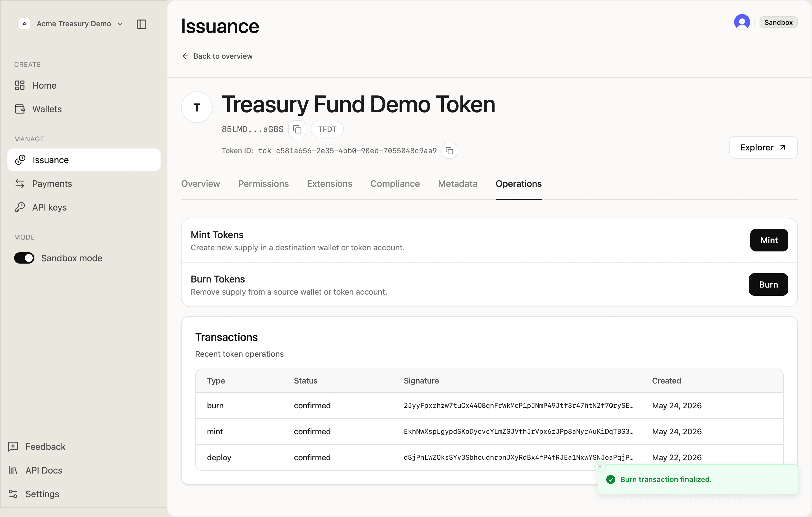Select Issuance in the sidebar
812x517 pixels.
tap(84, 160)
